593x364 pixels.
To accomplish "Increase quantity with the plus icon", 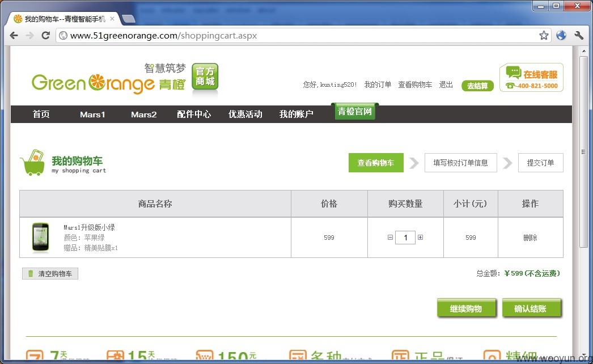I will click(x=420, y=237).
